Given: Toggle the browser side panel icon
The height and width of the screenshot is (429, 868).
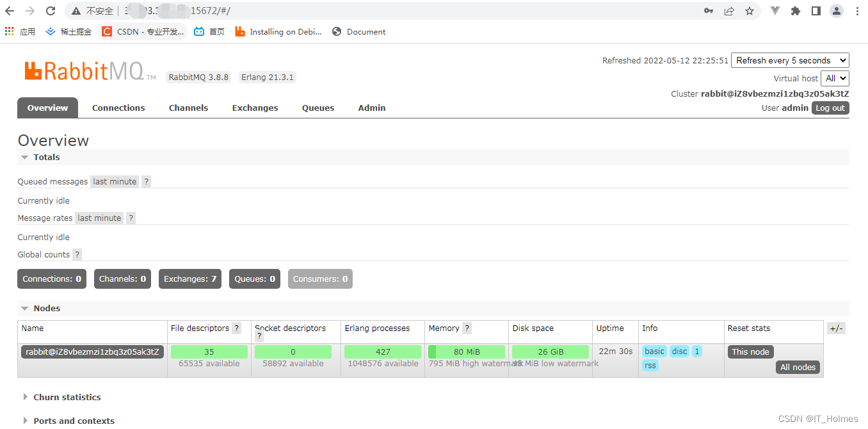Looking at the screenshot, I should coord(816,11).
